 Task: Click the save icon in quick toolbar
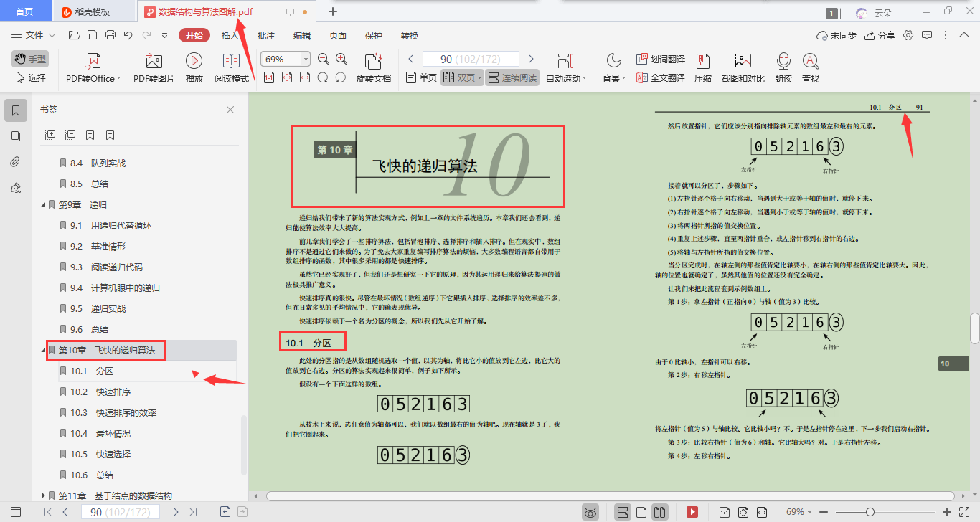tap(92, 35)
